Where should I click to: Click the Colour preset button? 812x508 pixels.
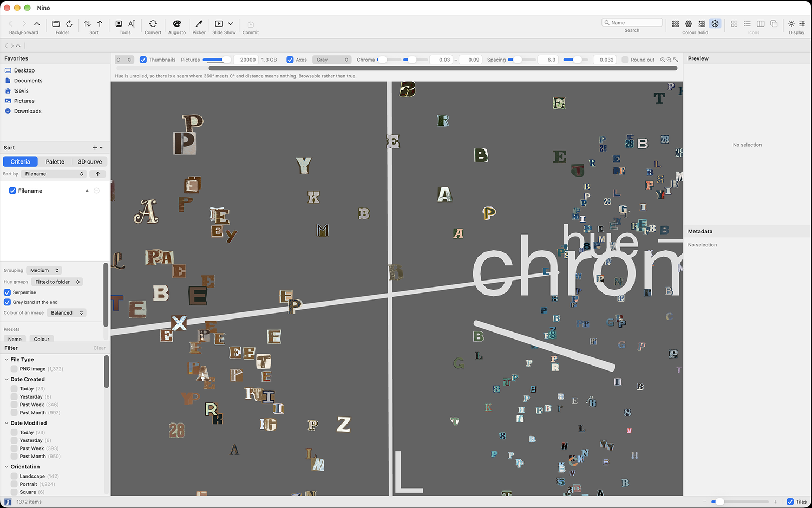point(42,339)
